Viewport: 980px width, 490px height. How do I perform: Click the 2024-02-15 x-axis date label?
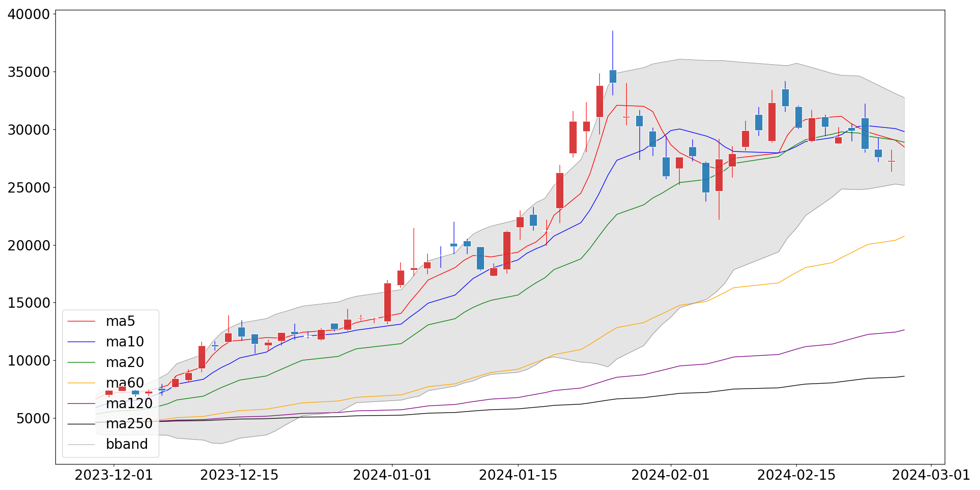tap(796, 475)
